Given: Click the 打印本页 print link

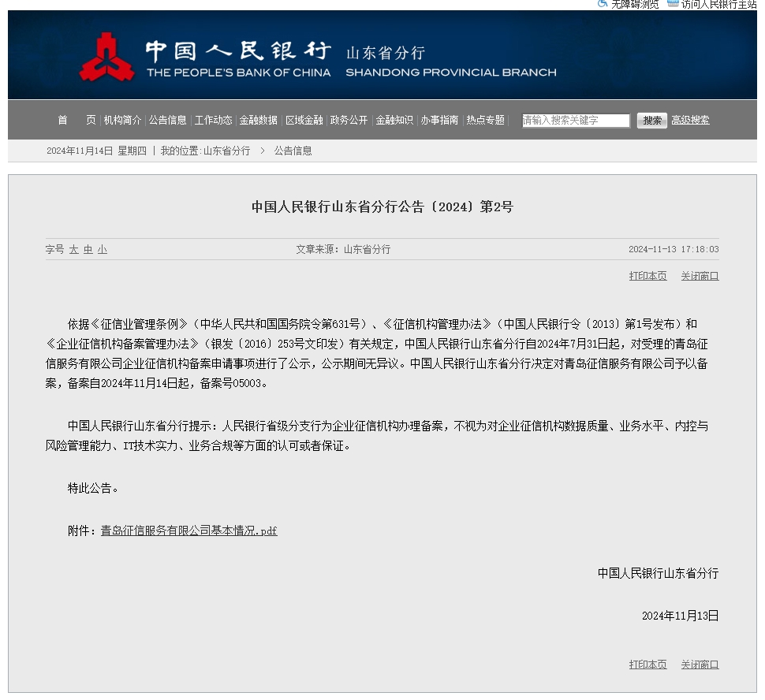Looking at the screenshot, I should [647, 276].
